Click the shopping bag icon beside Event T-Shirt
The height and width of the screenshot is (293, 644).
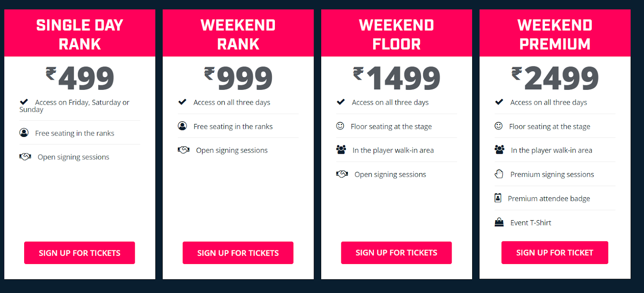(x=499, y=222)
